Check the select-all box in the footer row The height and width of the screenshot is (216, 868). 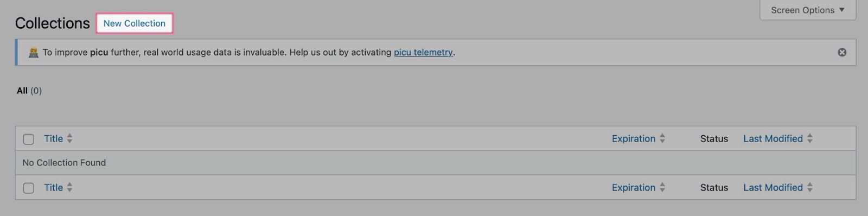click(x=29, y=188)
